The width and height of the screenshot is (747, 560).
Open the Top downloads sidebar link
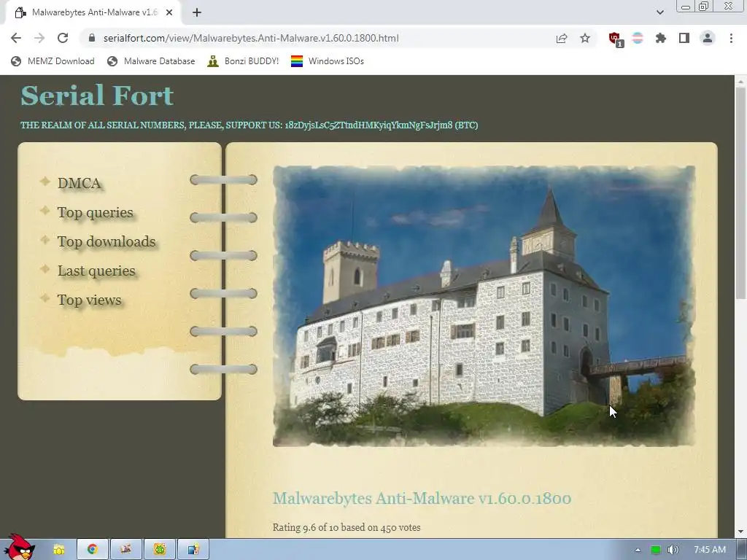pyautogui.click(x=107, y=241)
